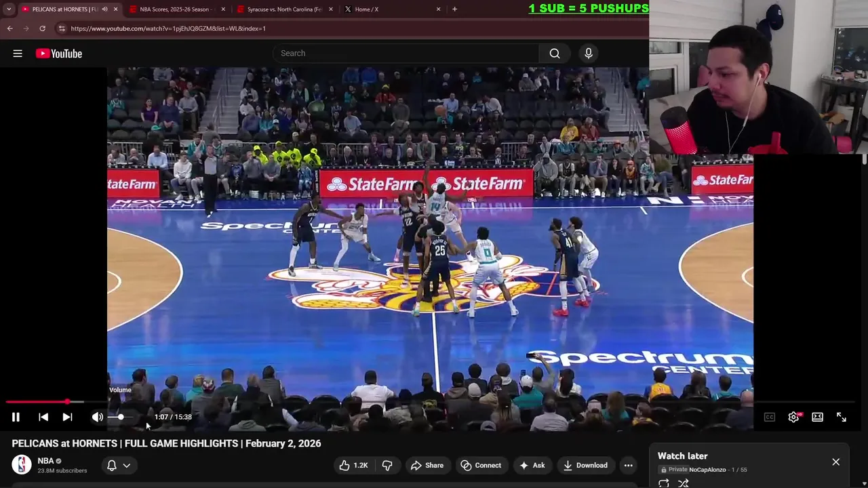Screen dimensions: 868x488
Task: Switch to Syracuse vs. North Carolina tab
Action: 283,9
